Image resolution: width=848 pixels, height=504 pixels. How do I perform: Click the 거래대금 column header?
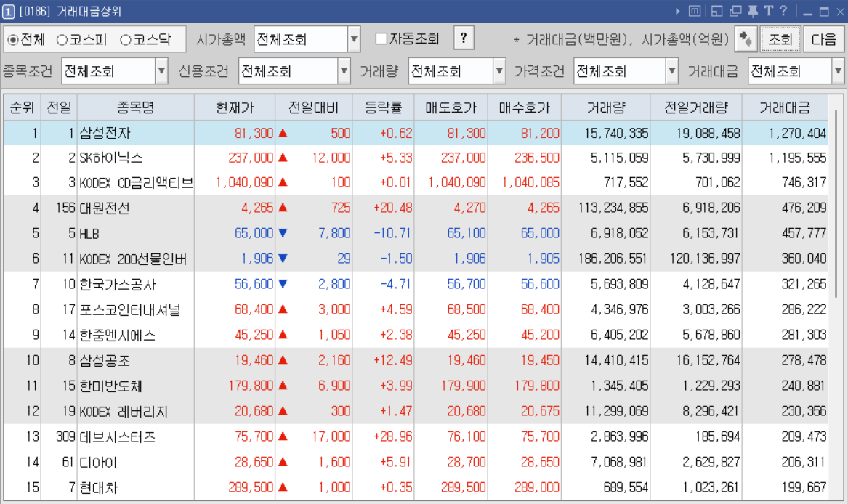click(785, 107)
